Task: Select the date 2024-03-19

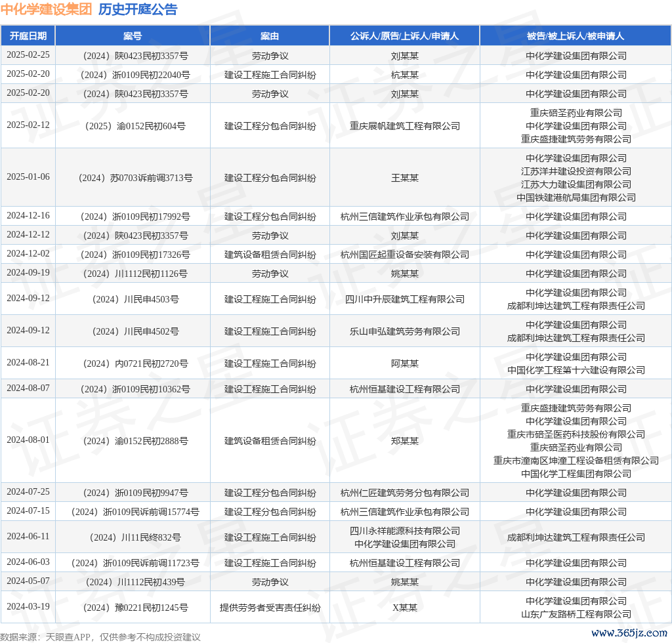Action: click(x=28, y=607)
